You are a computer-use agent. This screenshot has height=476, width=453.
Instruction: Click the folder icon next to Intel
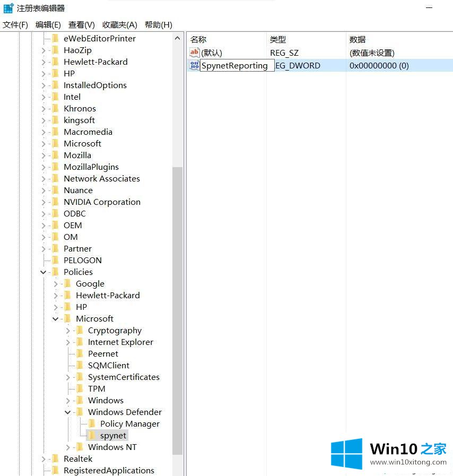(x=55, y=97)
